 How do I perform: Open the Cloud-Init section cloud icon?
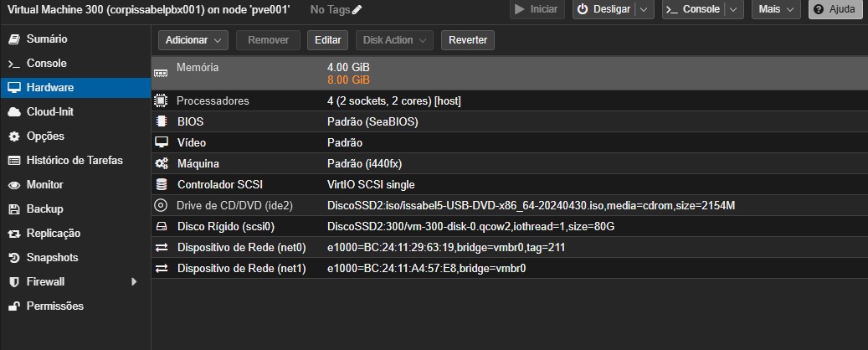(13, 112)
